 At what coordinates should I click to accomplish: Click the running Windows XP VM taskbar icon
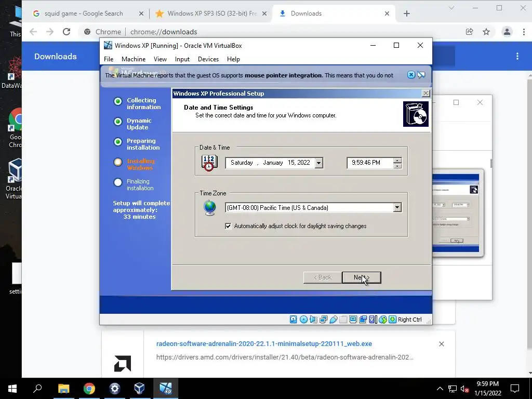click(x=166, y=389)
